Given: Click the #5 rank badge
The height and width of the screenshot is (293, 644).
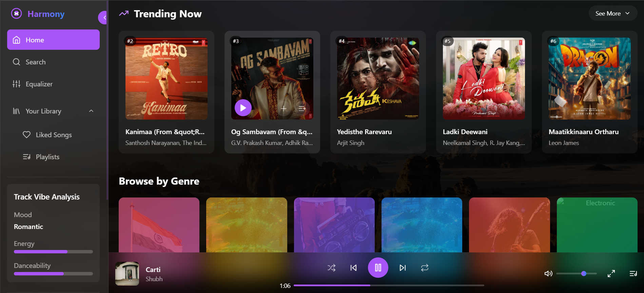Looking at the screenshot, I should (x=447, y=41).
